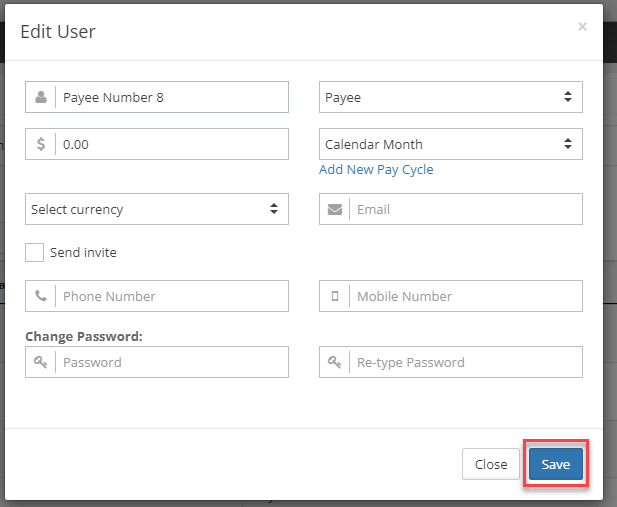Save the edited user

pos(556,464)
